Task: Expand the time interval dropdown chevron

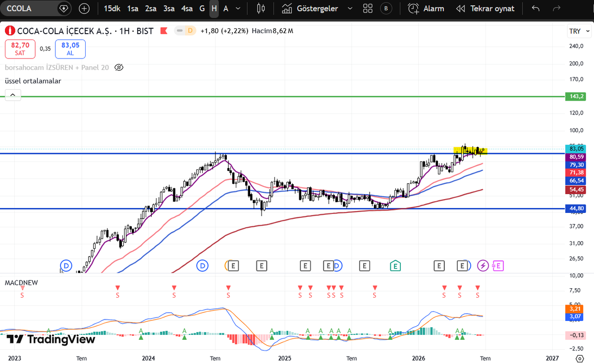Action: [x=238, y=8]
